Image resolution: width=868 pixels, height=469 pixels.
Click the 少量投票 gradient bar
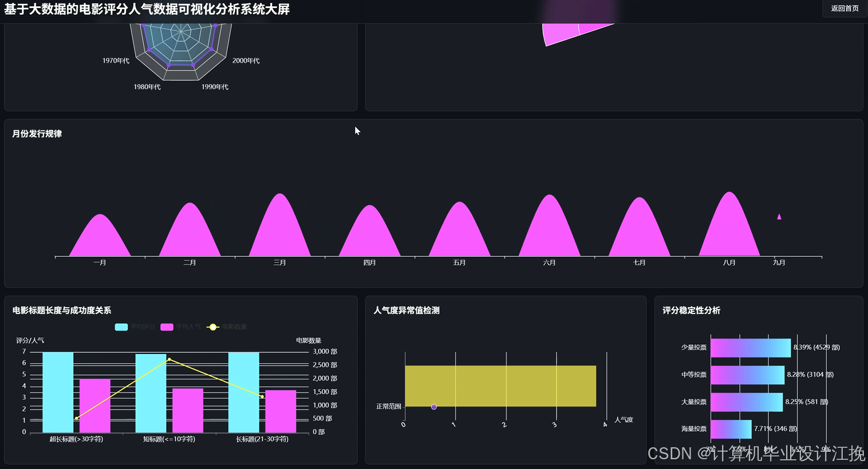pos(751,348)
